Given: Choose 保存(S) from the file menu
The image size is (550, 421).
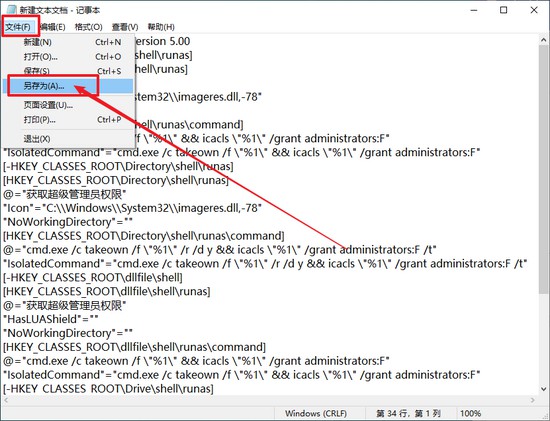Looking at the screenshot, I should click(68, 71).
